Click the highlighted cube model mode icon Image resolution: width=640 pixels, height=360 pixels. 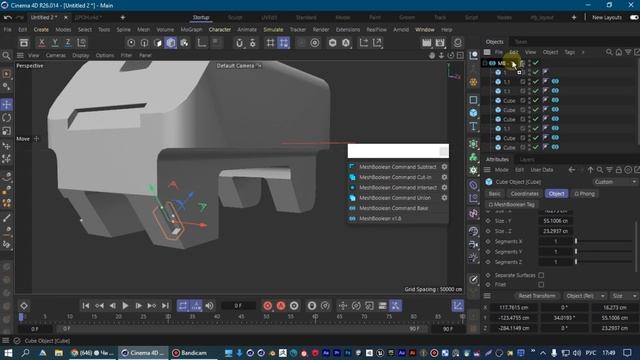(171, 42)
